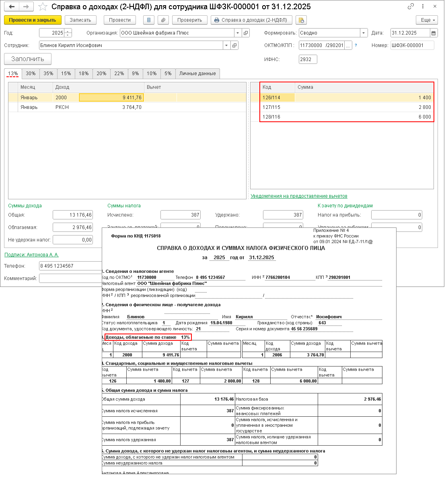Viewport: 448px width, 477px height.
Task: Open the Подписи: Антонова А. А. link
Action: (31, 255)
